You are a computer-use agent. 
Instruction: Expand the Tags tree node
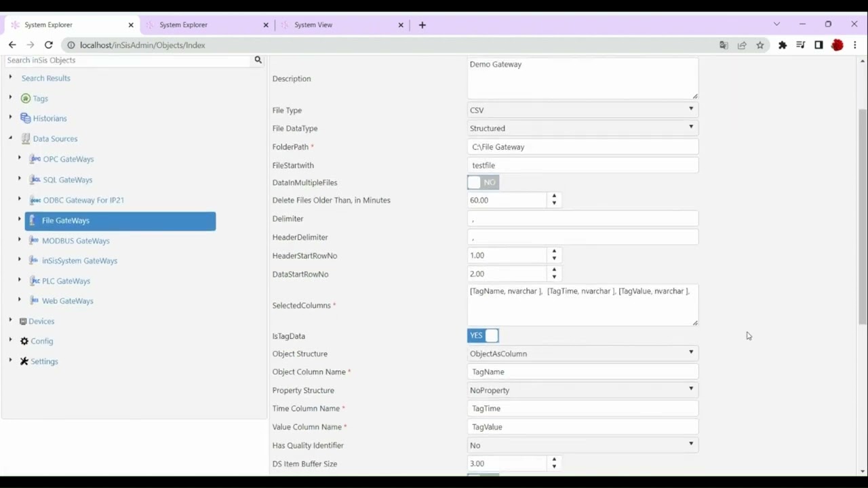coord(10,98)
